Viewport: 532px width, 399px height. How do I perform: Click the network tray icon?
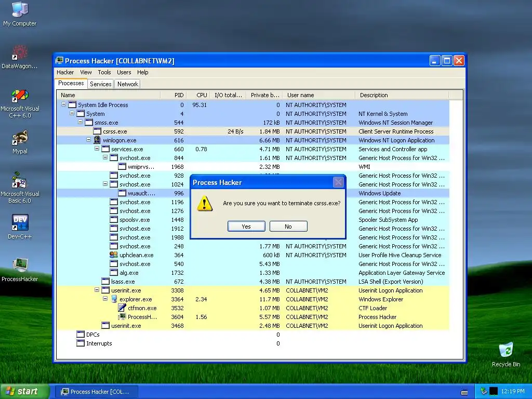point(484,391)
